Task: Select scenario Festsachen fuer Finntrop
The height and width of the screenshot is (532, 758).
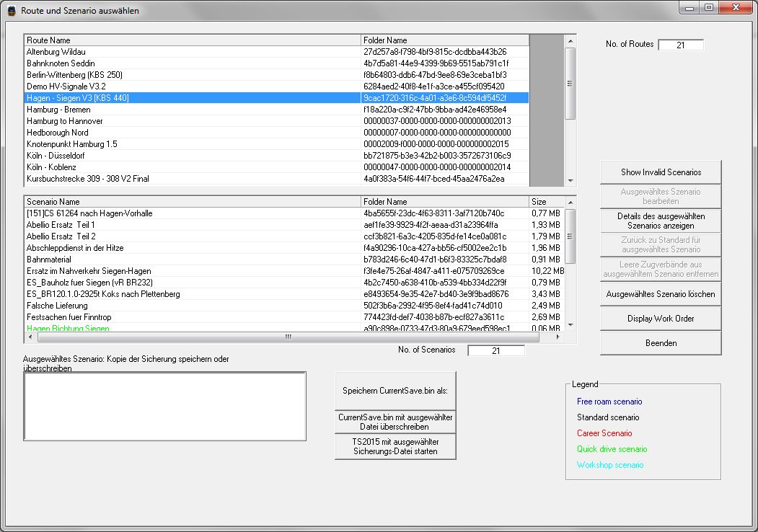Action: pos(294,317)
